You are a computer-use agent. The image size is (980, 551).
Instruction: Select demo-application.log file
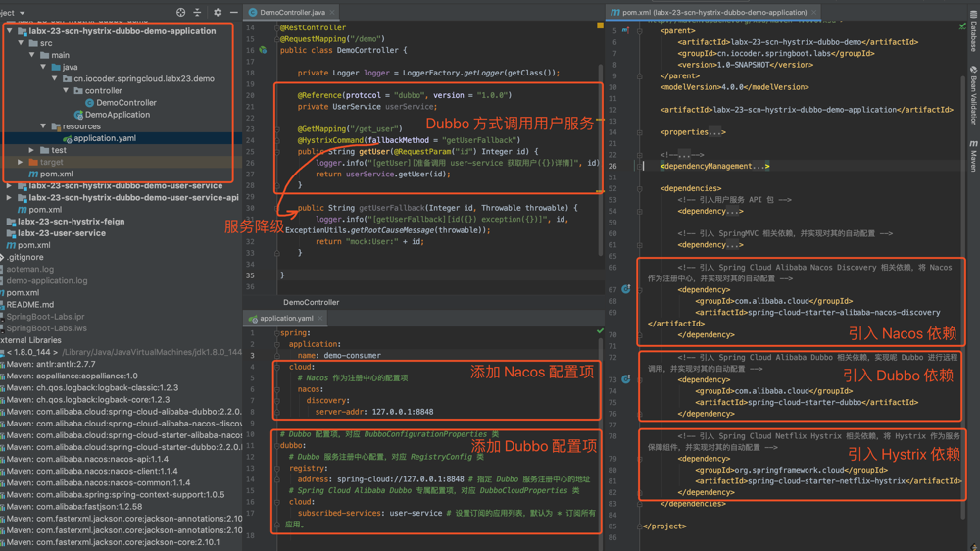pos(47,280)
